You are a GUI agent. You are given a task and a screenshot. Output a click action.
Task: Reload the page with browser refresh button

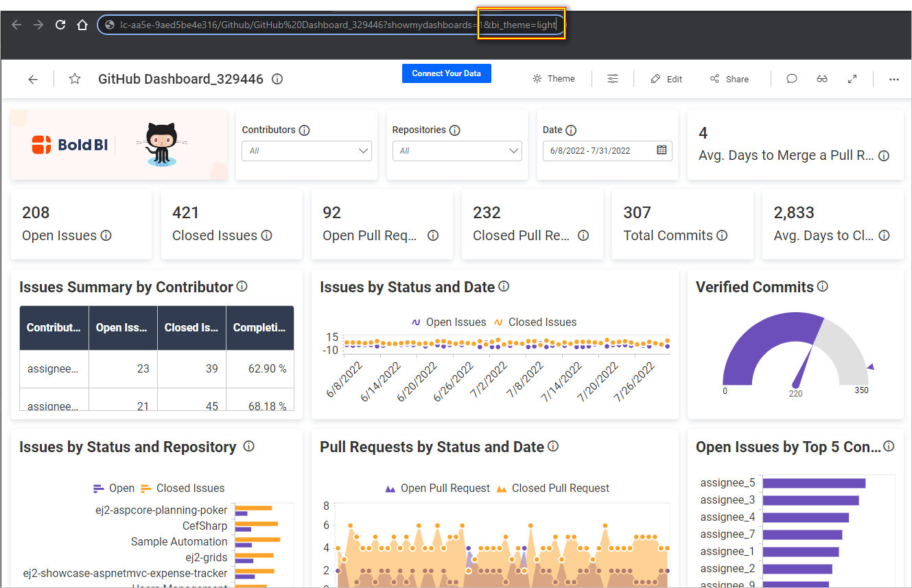point(60,25)
